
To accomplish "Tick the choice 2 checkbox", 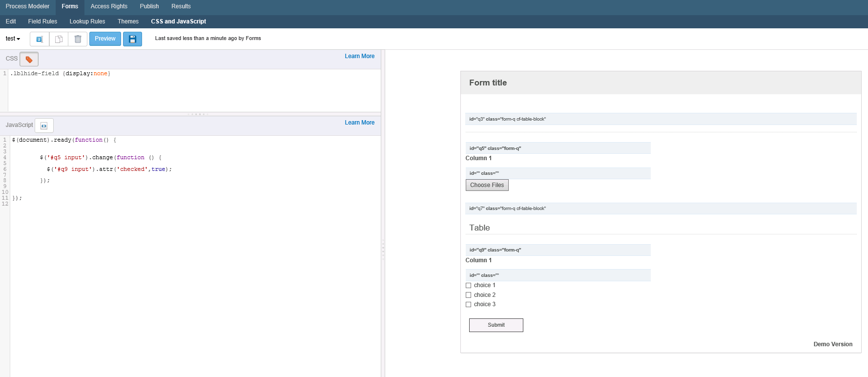I will point(469,295).
